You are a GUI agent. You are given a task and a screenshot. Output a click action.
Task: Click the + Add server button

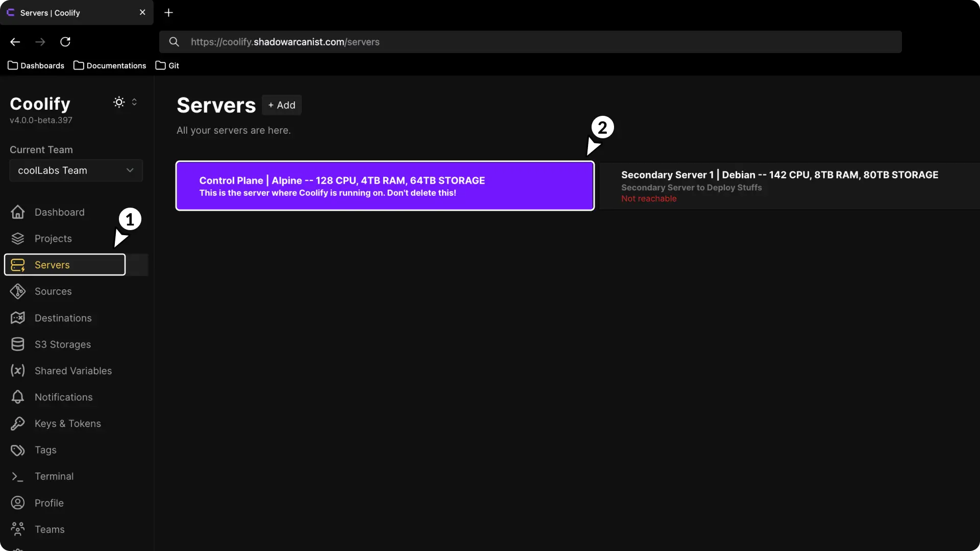pyautogui.click(x=282, y=105)
